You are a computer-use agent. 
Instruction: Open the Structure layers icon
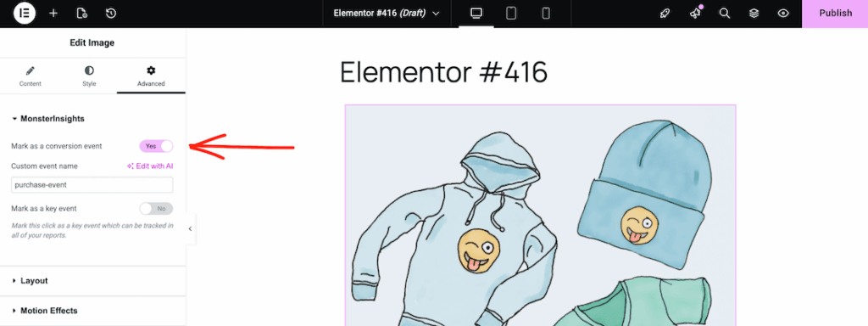point(754,14)
